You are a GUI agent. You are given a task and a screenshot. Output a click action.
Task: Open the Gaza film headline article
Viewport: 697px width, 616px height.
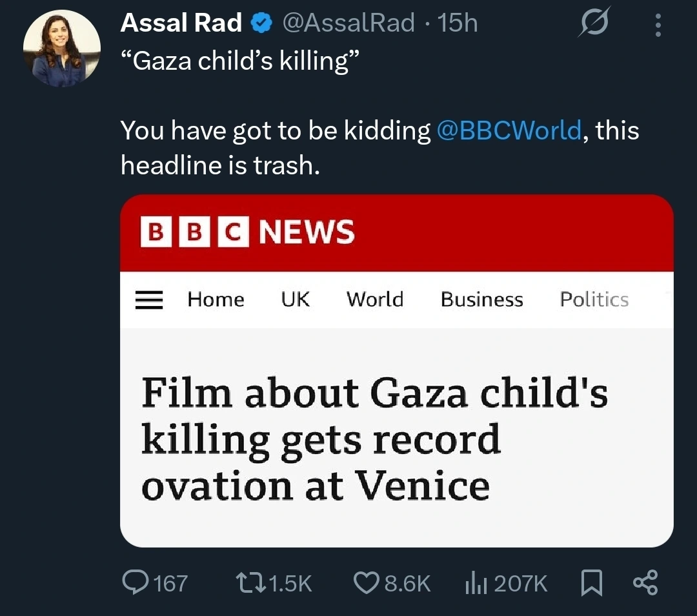[374, 439]
